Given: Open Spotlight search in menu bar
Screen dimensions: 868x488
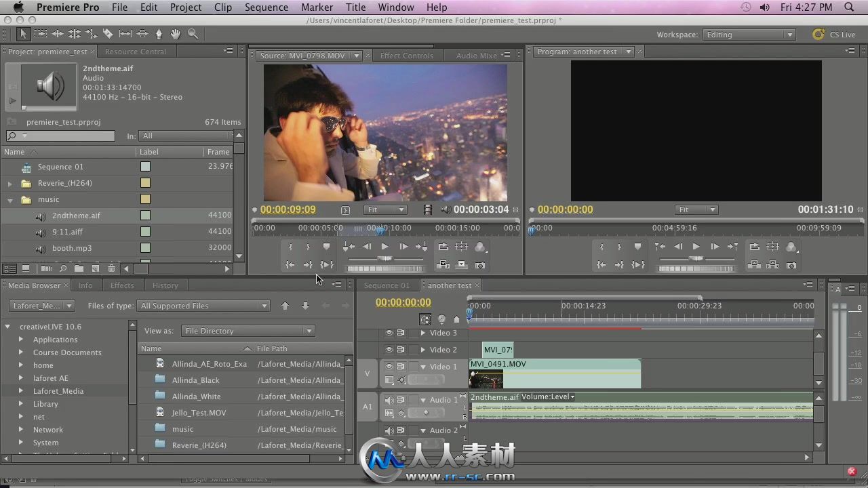Looking at the screenshot, I should tap(850, 7).
